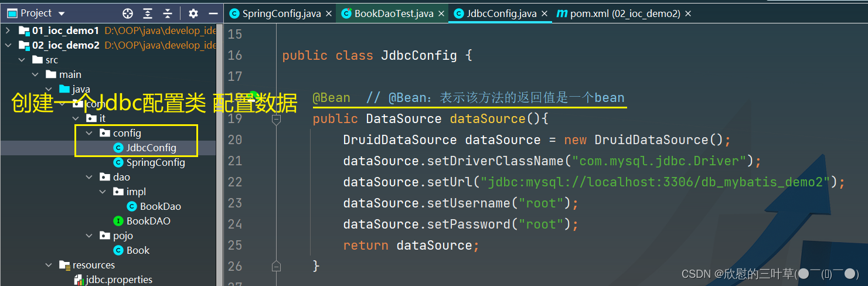The width and height of the screenshot is (868, 286).
Task: Click fold end marker at line 26
Action: (x=276, y=266)
